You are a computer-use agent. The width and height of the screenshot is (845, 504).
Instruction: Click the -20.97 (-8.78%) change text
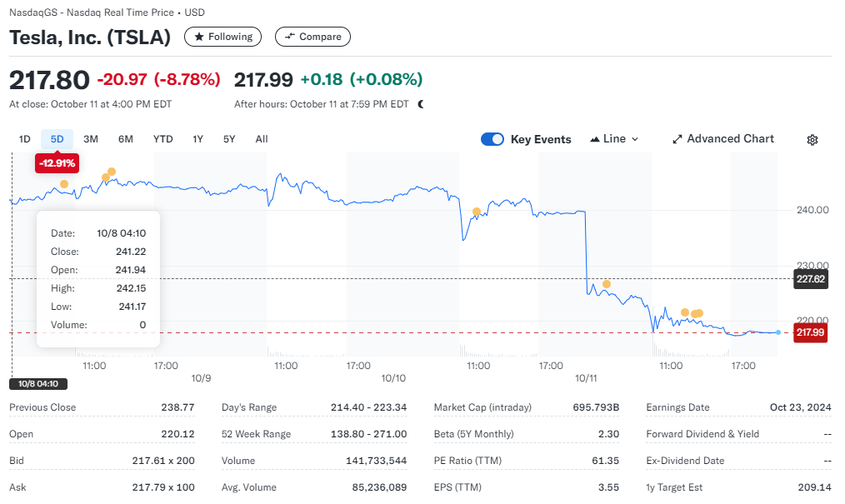158,80
